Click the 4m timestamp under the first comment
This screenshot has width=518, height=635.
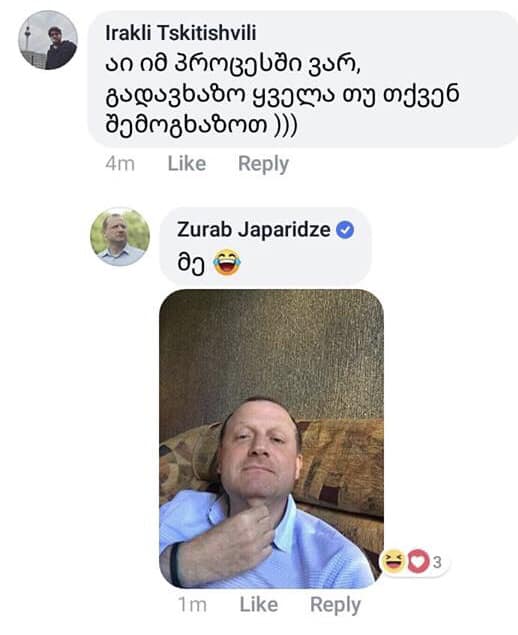coord(120,164)
